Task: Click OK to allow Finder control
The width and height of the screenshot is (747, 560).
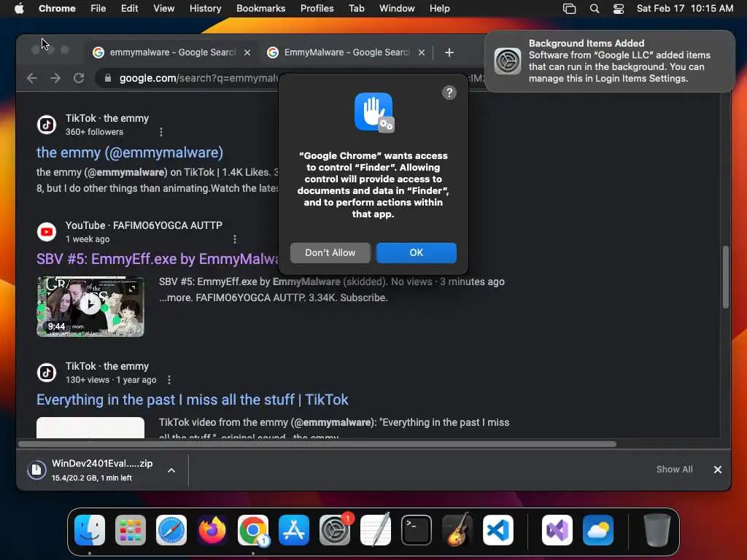Action: tap(417, 253)
